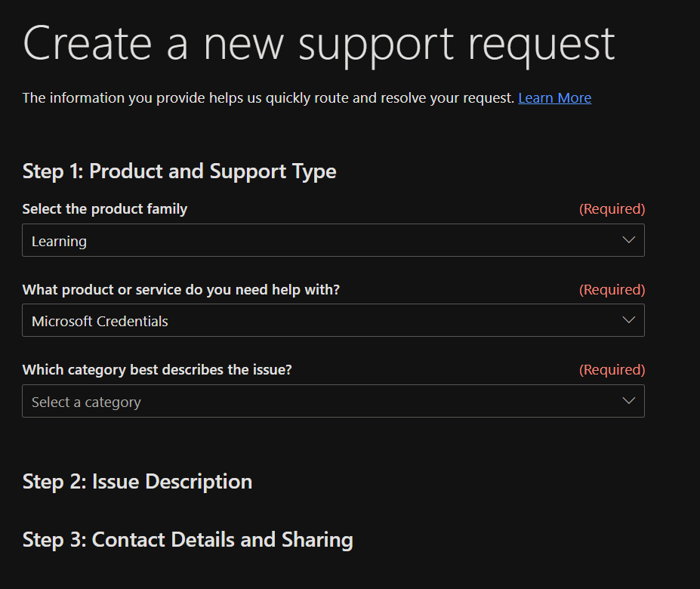Click the Required marker for issue category

coord(612,370)
